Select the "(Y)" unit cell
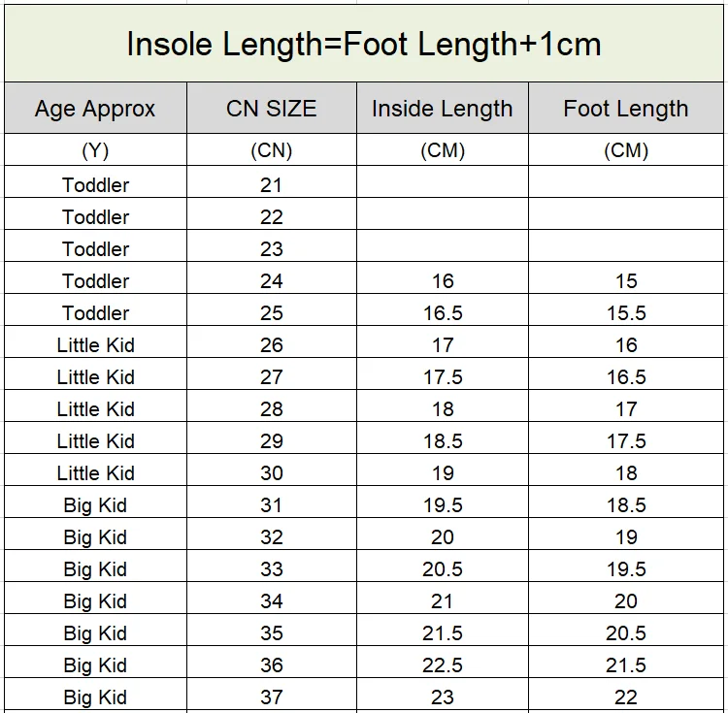This screenshot has width=728, height=713. coord(95,150)
